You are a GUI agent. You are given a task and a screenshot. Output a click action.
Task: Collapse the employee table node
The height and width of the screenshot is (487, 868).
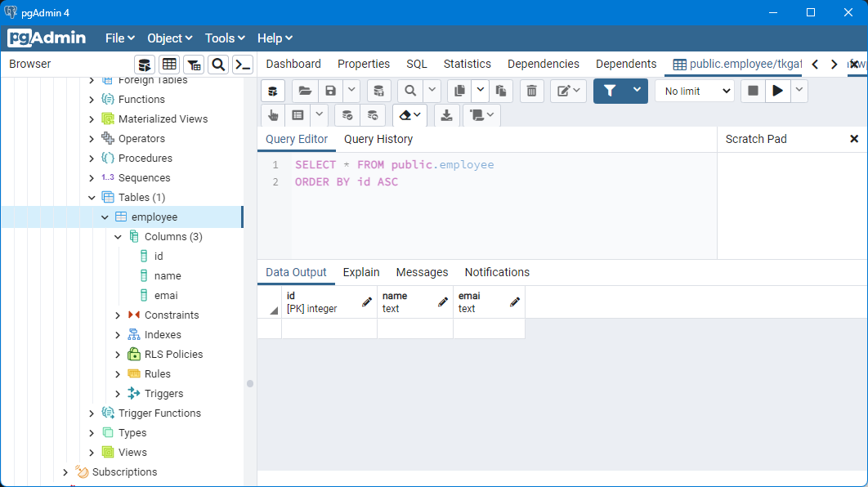point(105,217)
